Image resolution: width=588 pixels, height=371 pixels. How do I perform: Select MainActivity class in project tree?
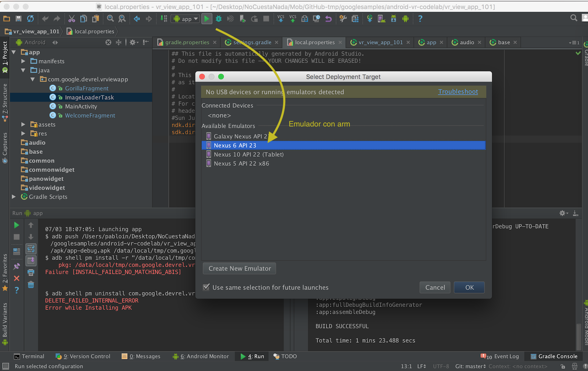pos(81,106)
